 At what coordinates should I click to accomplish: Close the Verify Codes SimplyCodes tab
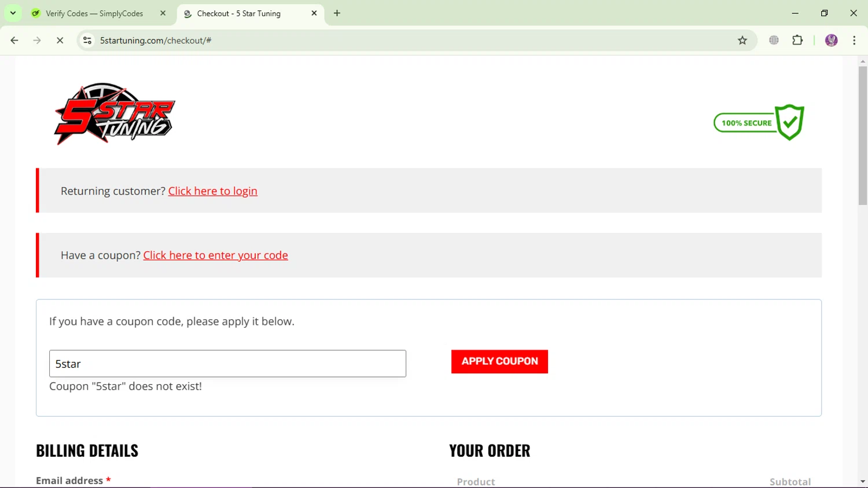pyautogui.click(x=163, y=13)
